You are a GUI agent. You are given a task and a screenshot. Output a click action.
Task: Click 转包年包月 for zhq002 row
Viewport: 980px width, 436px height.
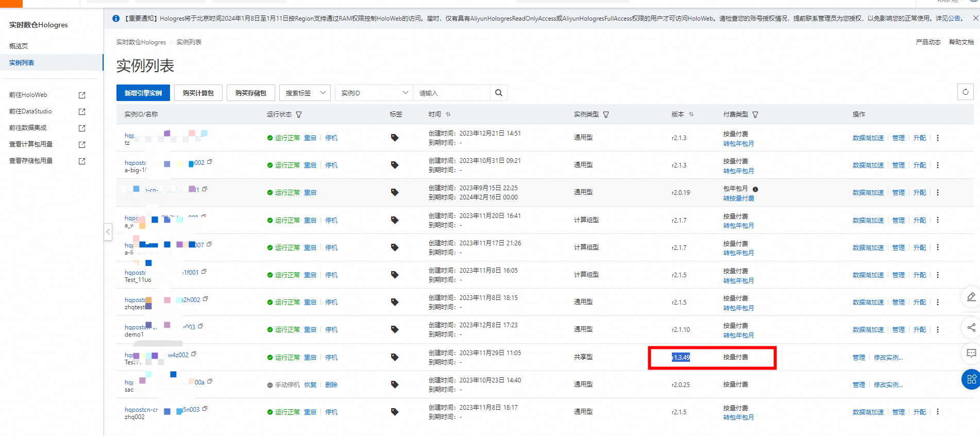pos(738,417)
